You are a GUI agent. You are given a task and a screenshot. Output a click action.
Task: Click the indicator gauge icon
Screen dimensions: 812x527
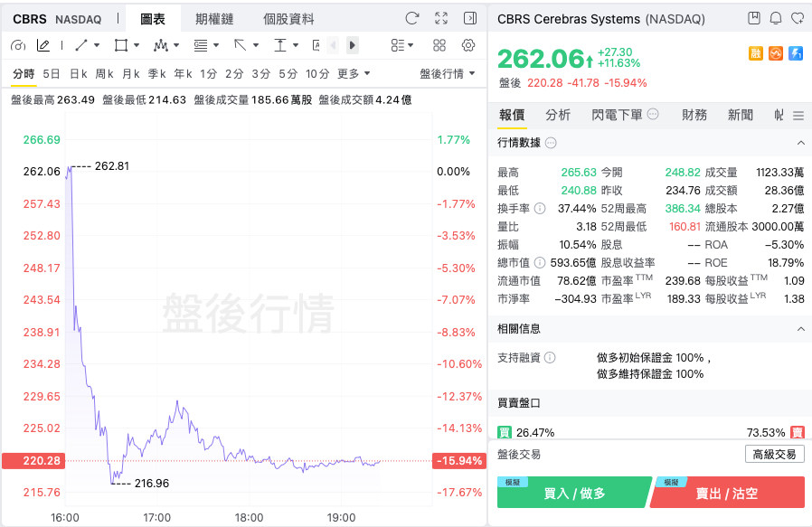point(18,45)
